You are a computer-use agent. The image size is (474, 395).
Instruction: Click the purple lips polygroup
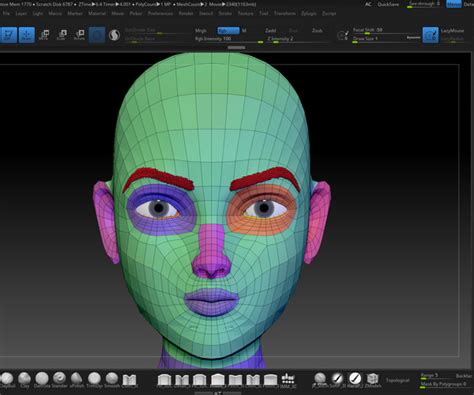coord(211,302)
